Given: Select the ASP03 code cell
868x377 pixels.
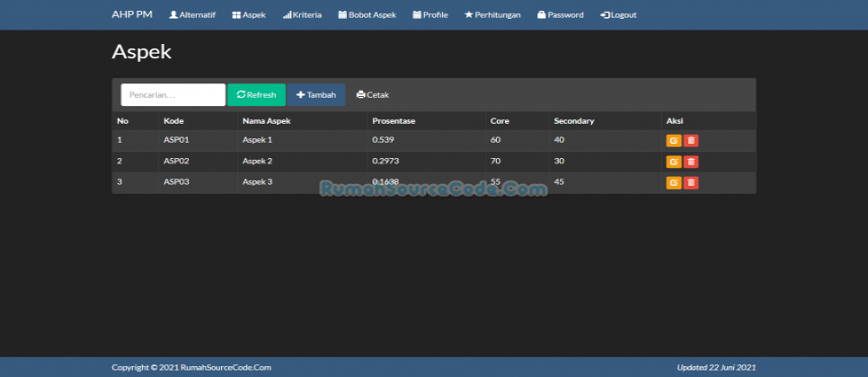Looking at the screenshot, I should (177, 181).
